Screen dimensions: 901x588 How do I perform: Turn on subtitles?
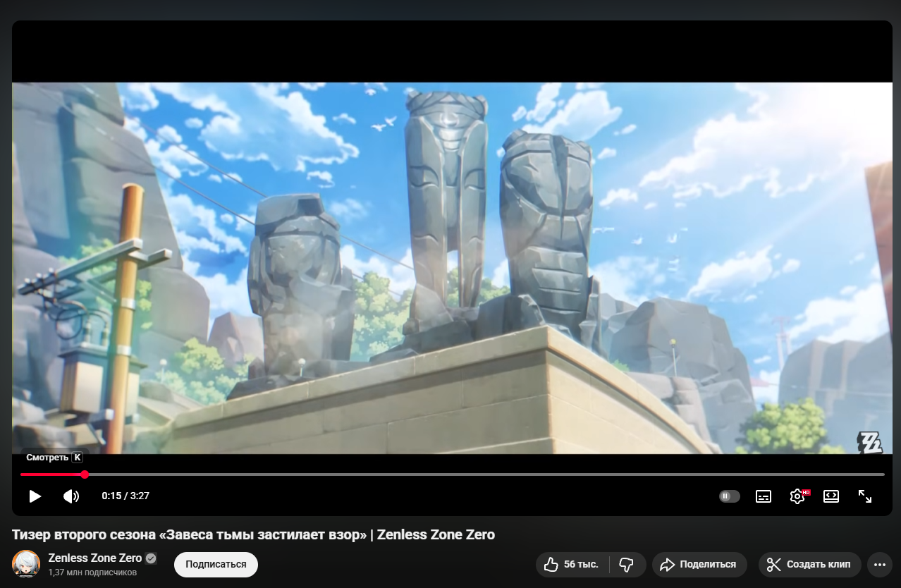pyautogui.click(x=764, y=496)
